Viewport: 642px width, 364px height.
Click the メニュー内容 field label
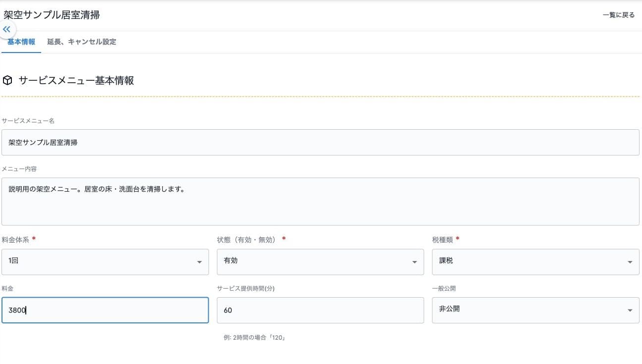tap(19, 169)
